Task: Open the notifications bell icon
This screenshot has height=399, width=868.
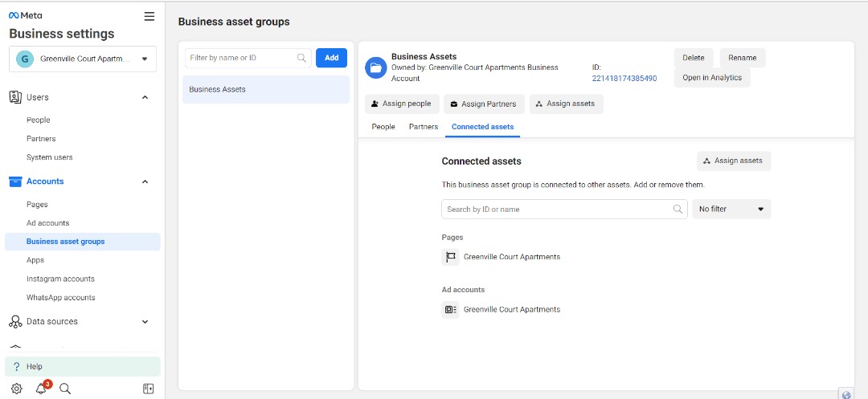Action: click(41, 389)
